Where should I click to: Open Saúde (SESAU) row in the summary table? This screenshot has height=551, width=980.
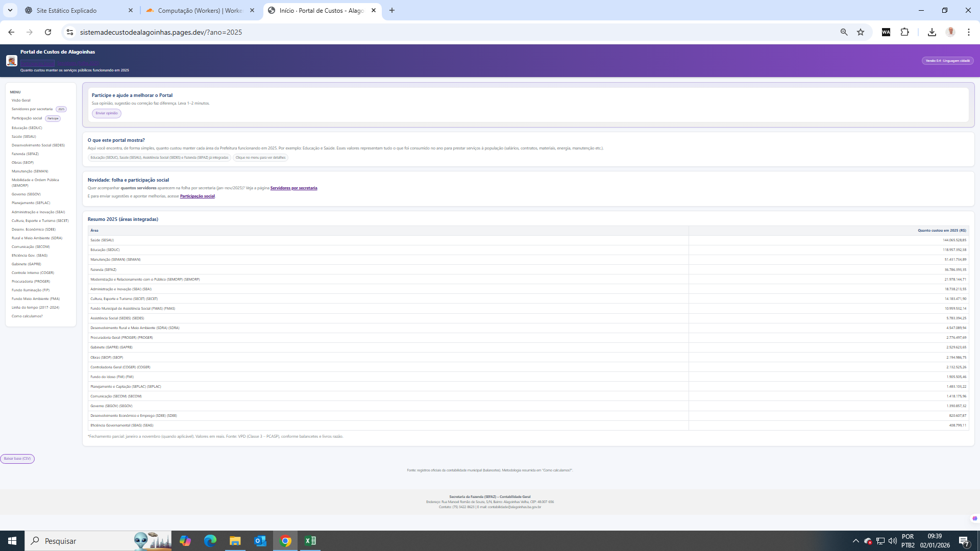coord(102,240)
